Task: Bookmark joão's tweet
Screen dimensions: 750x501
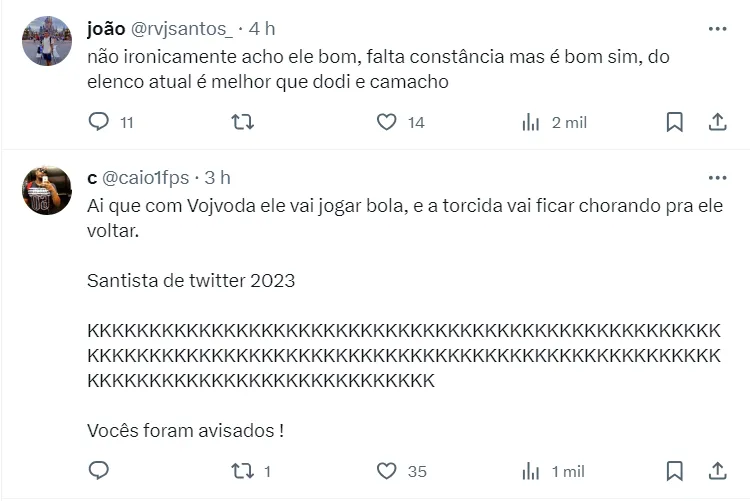Action: [675, 122]
